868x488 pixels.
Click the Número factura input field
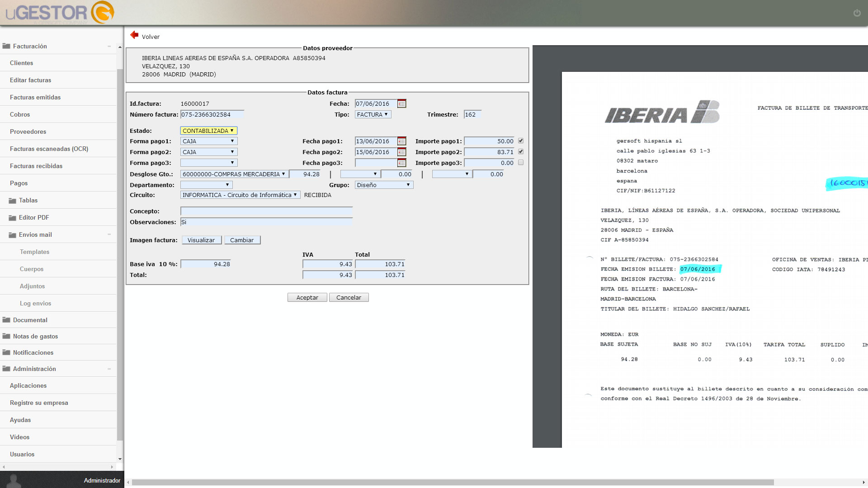point(212,115)
